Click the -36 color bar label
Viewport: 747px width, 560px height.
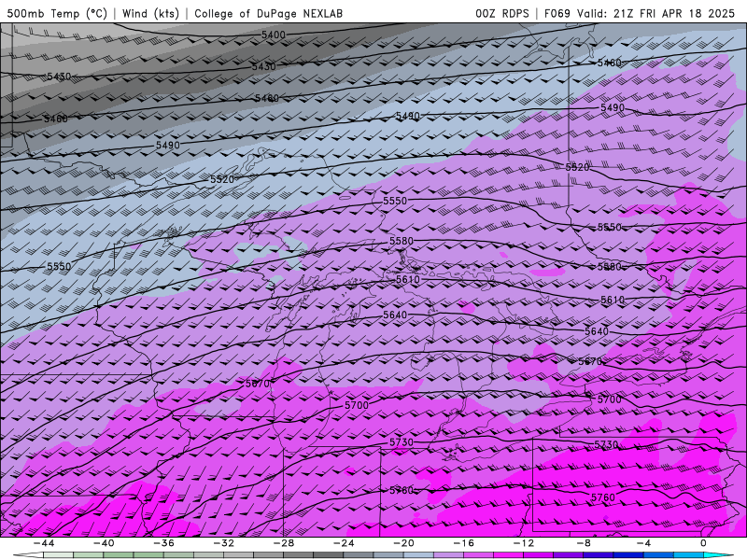[163, 543]
